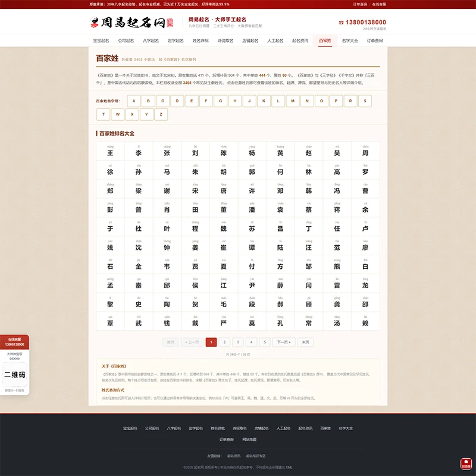The height and width of the screenshot is (476, 476).
Task: Filter surnames by letter L
Action: 278,101
